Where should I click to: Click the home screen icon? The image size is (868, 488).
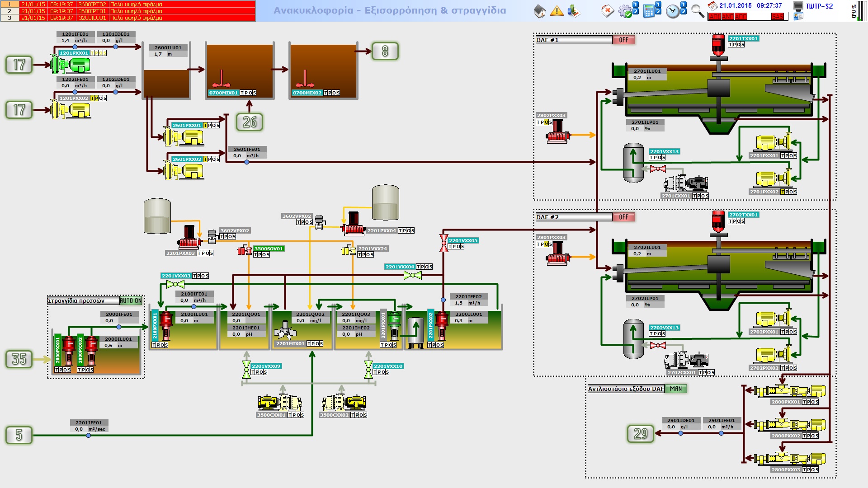(540, 11)
